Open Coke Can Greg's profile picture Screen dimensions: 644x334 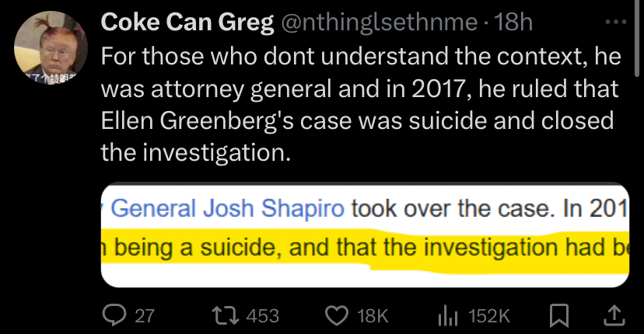51,47
